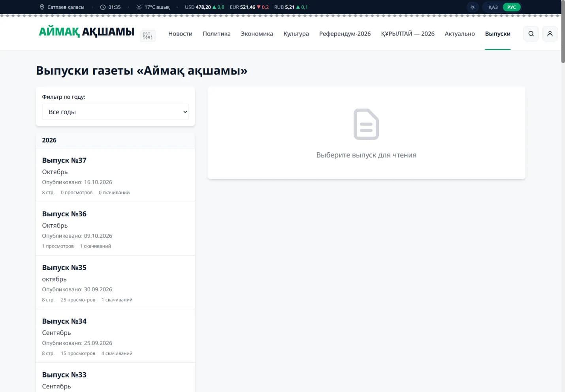
Task: Click '4 скачиваний' under Выпуск №34
Action: pos(117,353)
